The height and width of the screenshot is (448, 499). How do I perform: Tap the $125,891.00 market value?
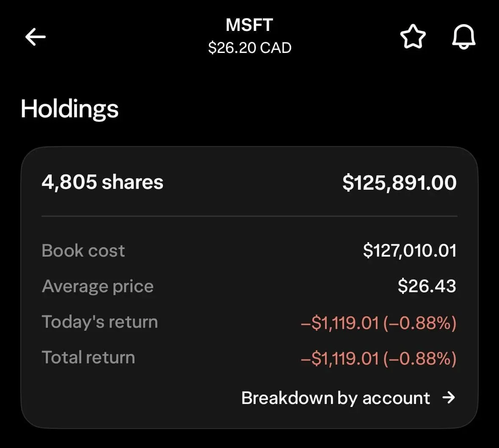(399, 183)
